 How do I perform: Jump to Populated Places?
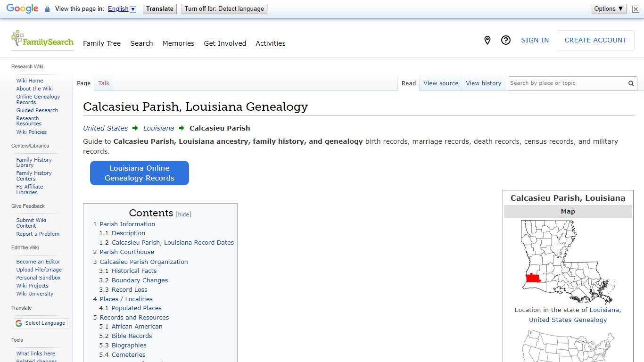136,308
